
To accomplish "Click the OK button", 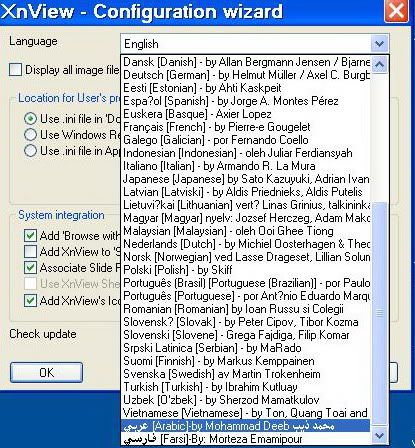I will (46, 372).
